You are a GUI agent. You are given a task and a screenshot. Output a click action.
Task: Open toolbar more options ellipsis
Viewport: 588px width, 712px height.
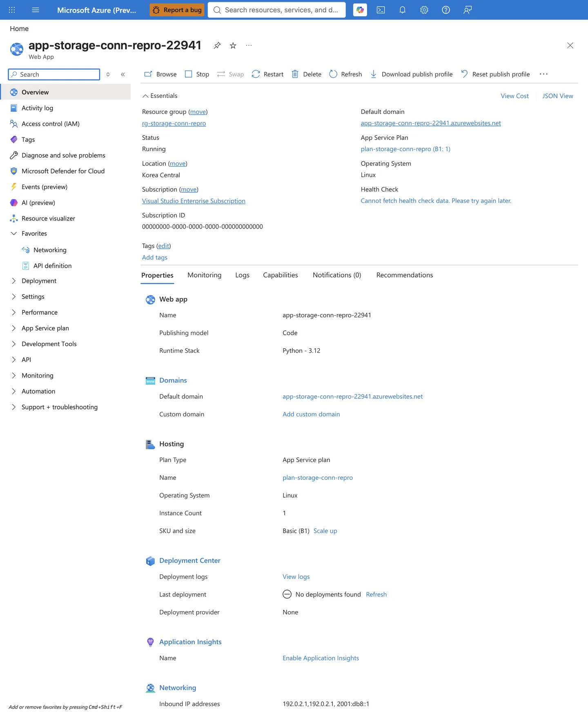(543, 74)
